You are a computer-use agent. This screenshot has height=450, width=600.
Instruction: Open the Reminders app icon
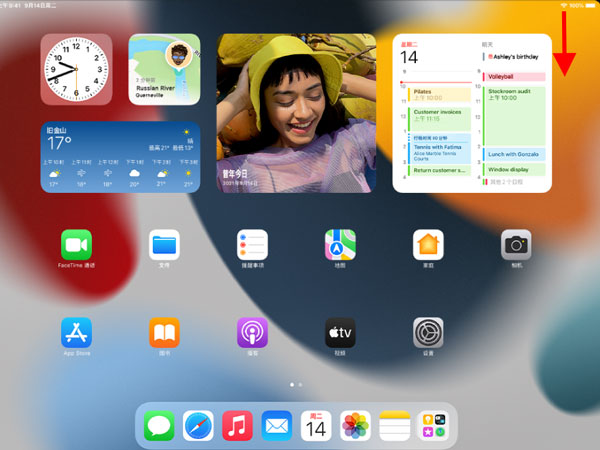coord(252,244)
